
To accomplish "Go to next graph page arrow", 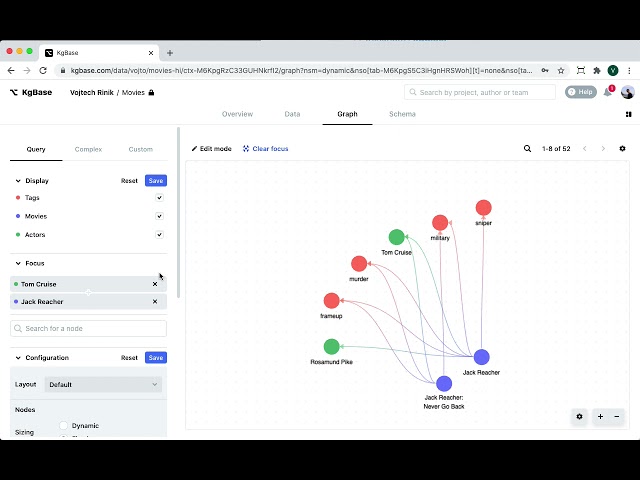I will [x=603, y=149].
